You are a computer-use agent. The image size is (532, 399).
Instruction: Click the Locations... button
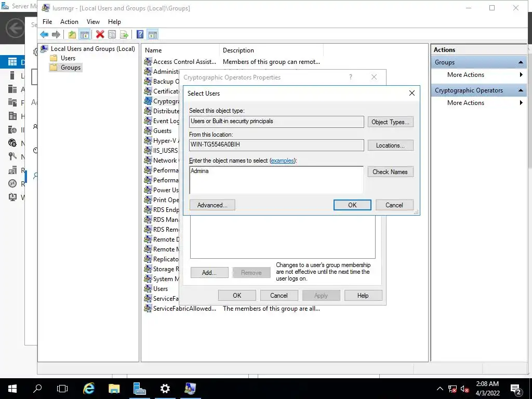tap(391, 145)
